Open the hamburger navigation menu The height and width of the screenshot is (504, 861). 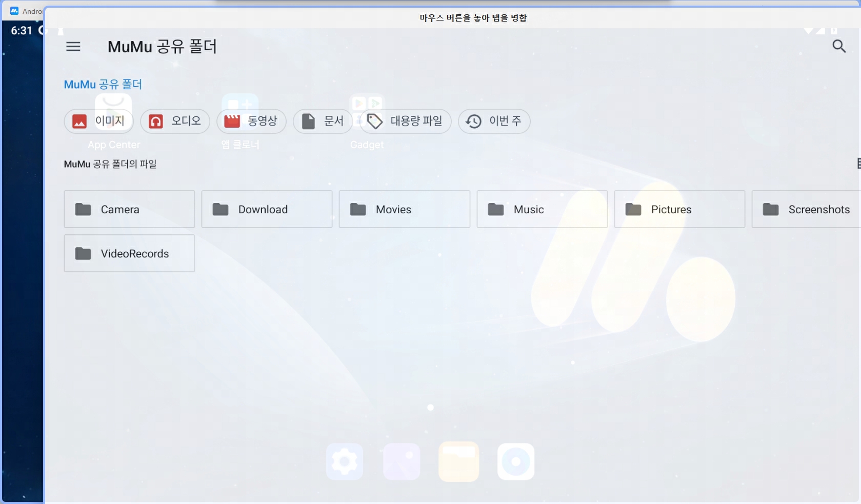coord(73,47)
